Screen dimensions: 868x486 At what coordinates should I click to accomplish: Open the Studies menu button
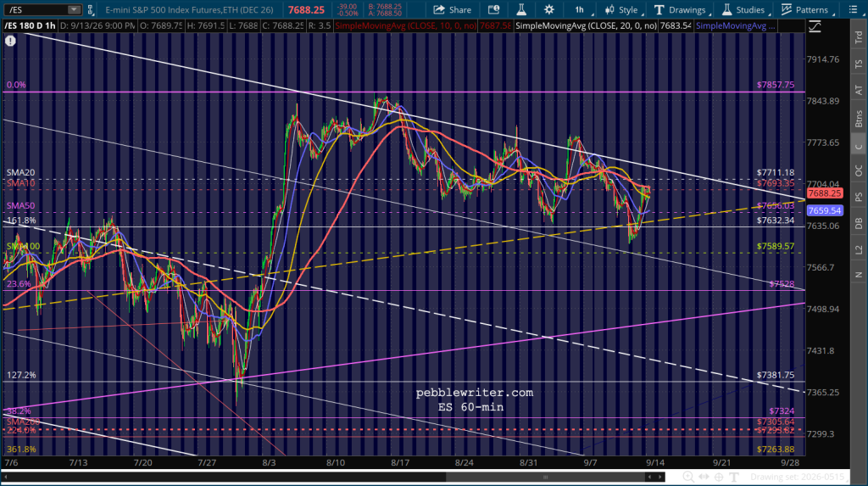coord(744,10)
